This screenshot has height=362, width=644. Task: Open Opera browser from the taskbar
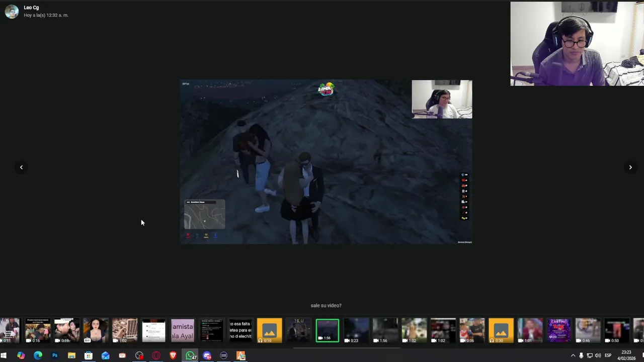pos(156,355)
